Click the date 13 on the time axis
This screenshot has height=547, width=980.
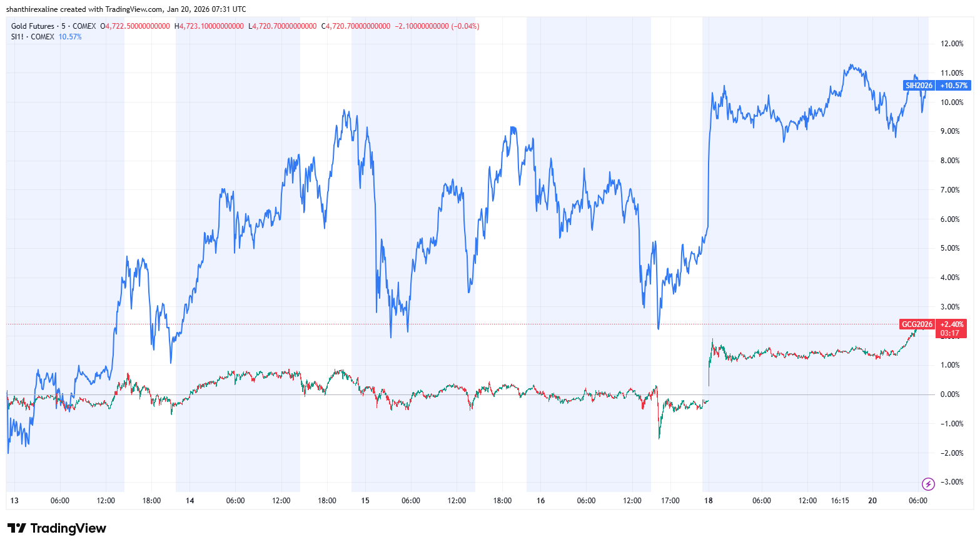14,501
